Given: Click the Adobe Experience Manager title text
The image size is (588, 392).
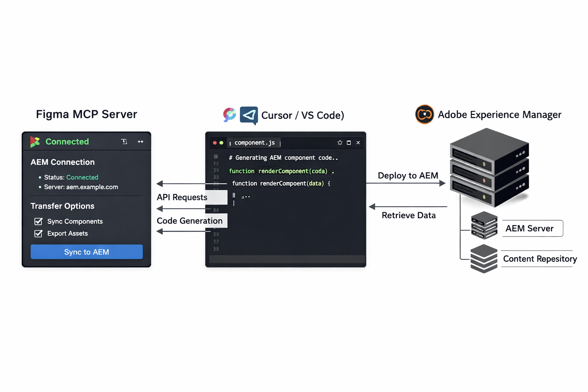Looking at the screenshot, I should click(x=500, y=114).
